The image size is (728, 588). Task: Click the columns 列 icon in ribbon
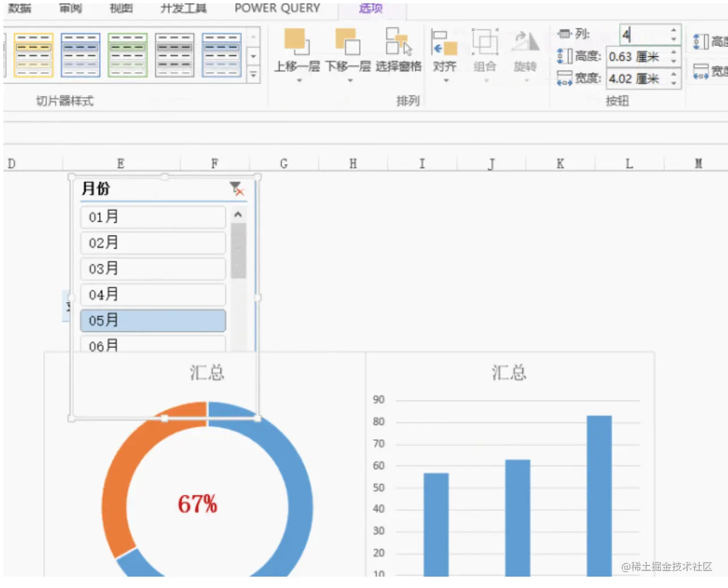click(563, 34)
